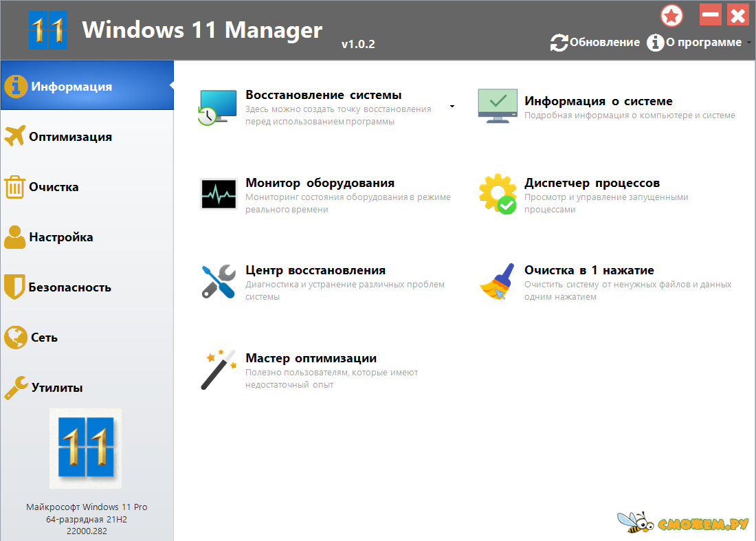
Task: Click 'Мониторинг состояния оборудования' description
Action: (x=326, y=197)
